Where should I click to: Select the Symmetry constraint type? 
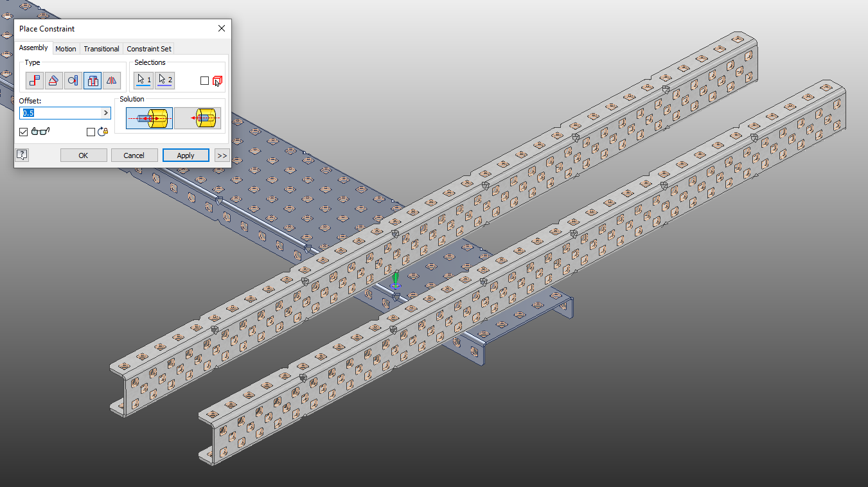112,80
